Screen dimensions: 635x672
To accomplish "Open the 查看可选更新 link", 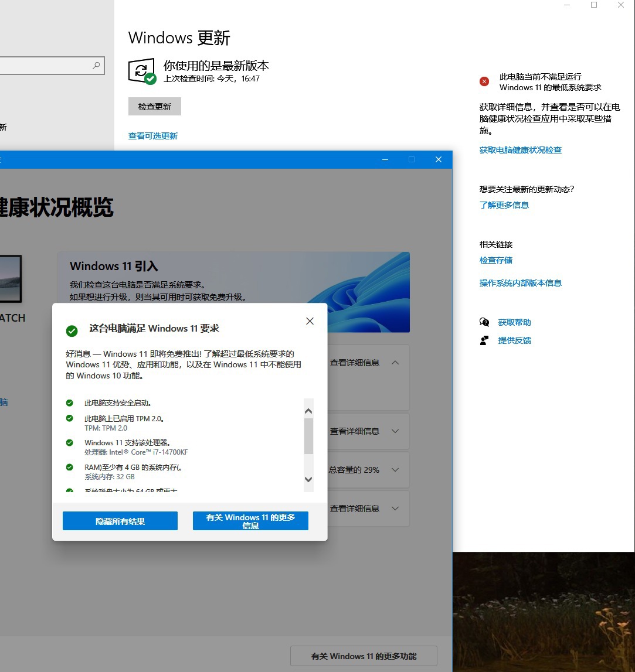I will (x=153, y=136).
